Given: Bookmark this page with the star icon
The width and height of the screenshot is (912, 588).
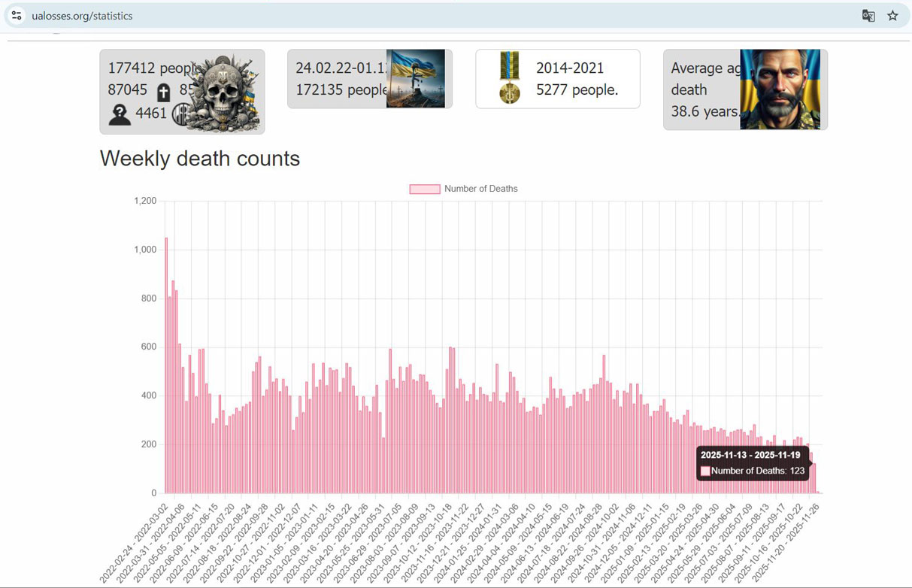Looking at the screenshot, I should point(892,16).
